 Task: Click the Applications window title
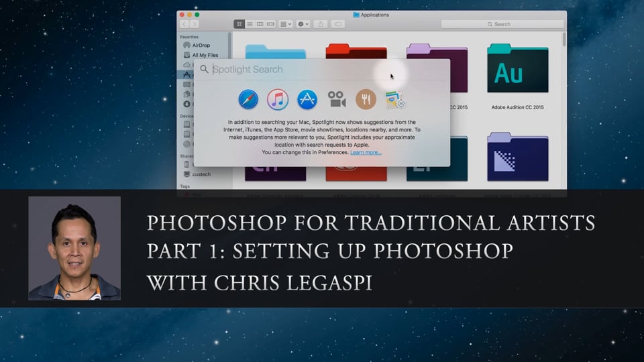[x=371, y=15]
